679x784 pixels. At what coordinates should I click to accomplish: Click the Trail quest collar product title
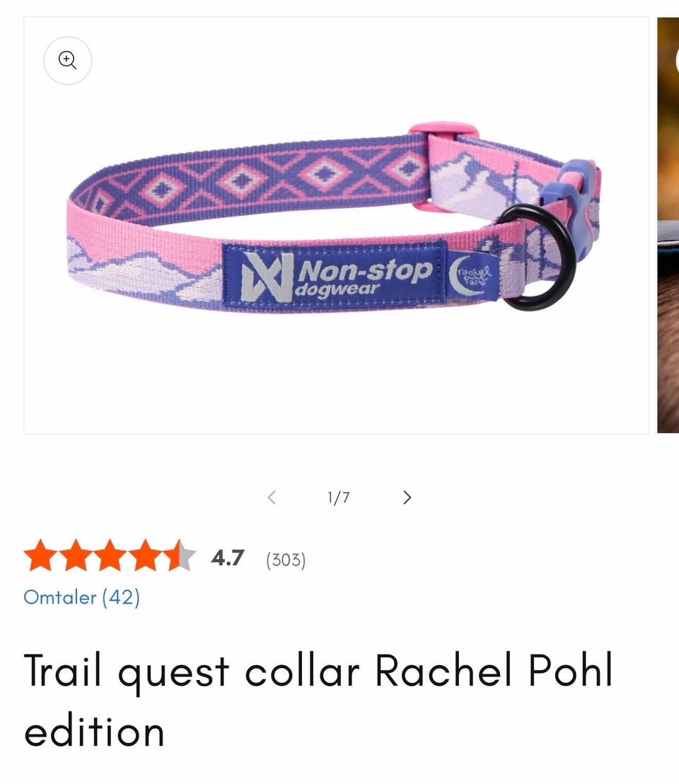coord(318,700)
